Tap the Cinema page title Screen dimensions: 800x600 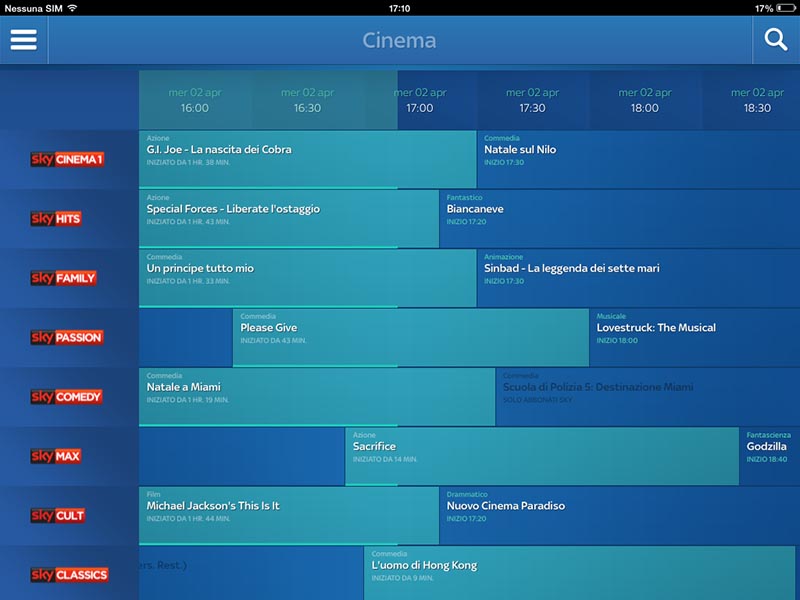[x=399, y=40]
